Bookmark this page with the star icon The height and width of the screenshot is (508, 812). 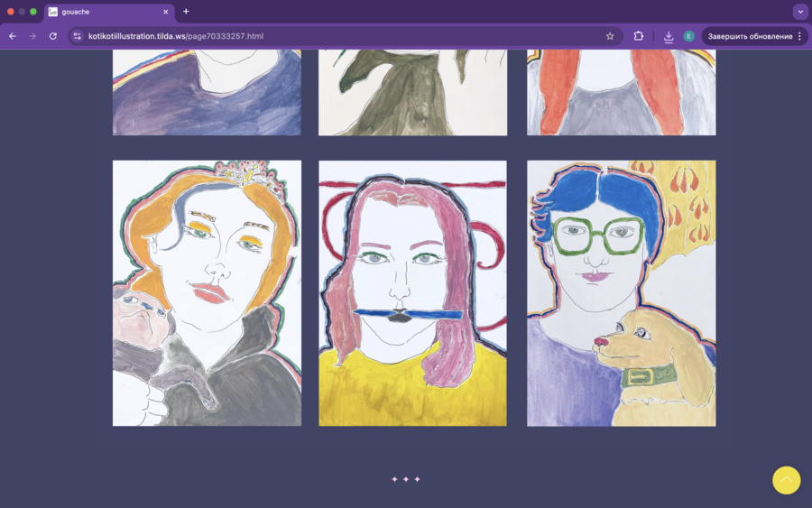tap(610, 36)
